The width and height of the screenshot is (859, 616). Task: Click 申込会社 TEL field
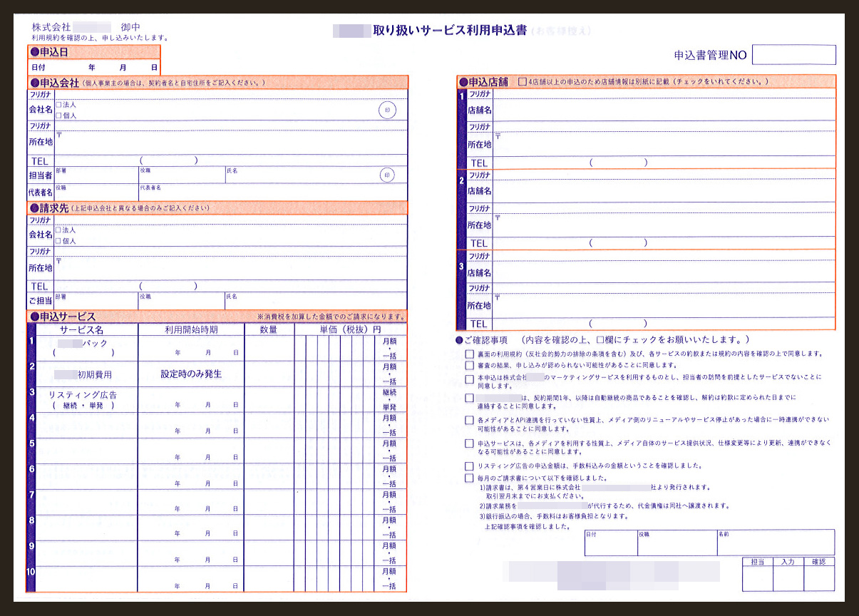pyautogui.click(x=230, y=161)
